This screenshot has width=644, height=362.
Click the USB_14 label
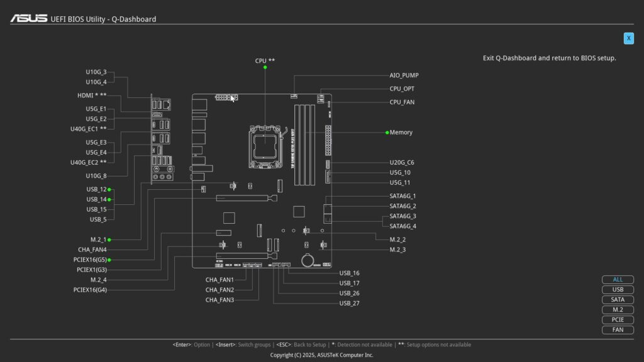tap(96, 199)
